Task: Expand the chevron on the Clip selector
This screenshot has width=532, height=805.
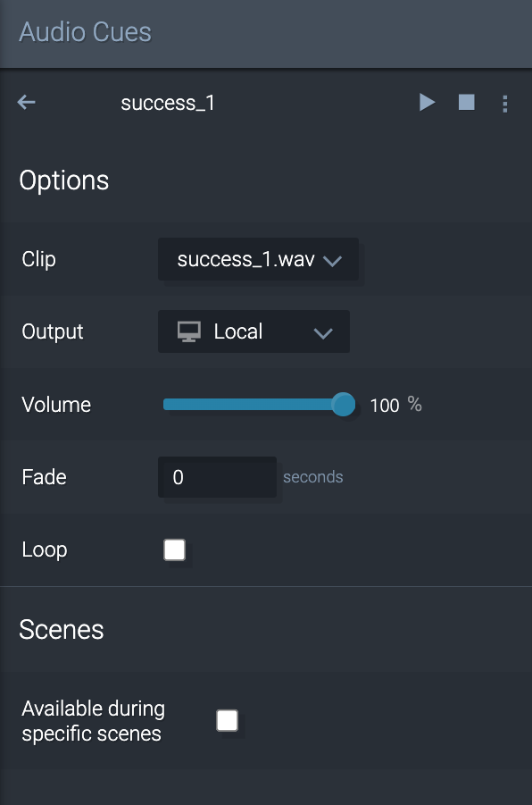Action: tap(332, 261)
